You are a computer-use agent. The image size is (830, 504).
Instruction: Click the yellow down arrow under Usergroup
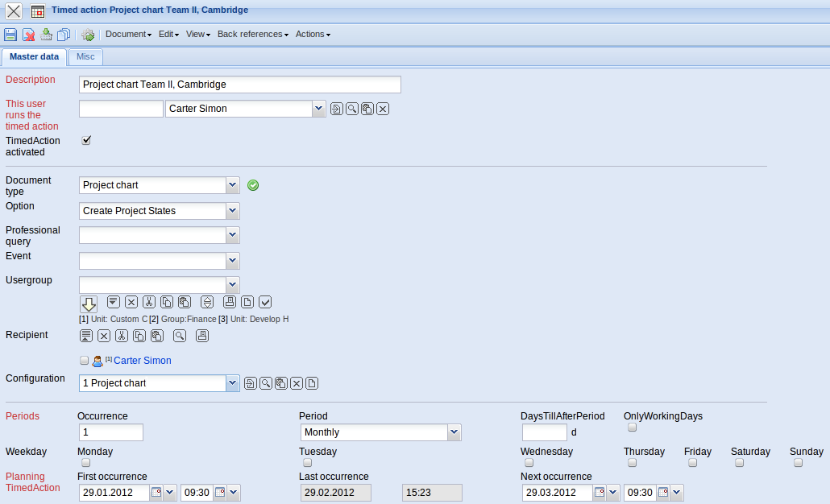(x=88, y=304)
